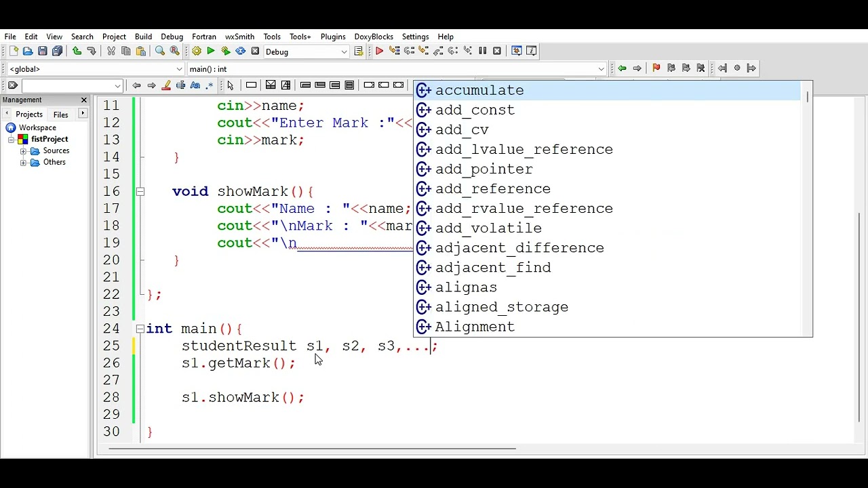Open the search text history dropdown

point(117,86)
